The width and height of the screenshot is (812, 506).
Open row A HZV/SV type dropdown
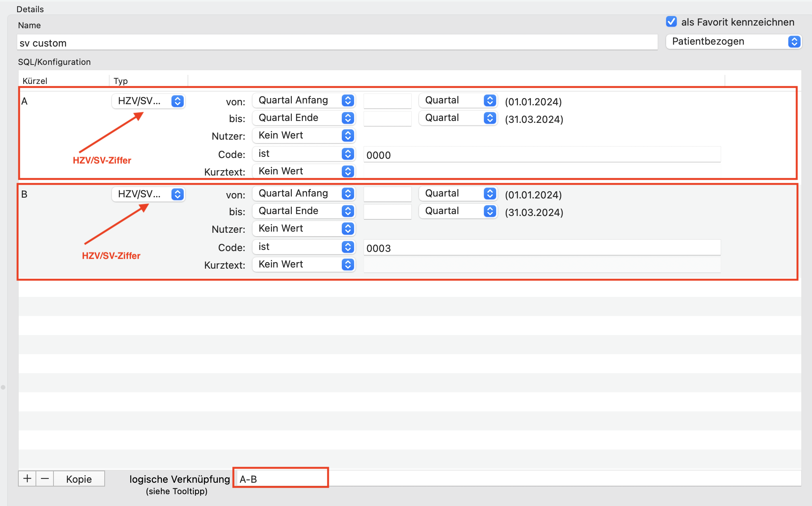click(148, 101)
